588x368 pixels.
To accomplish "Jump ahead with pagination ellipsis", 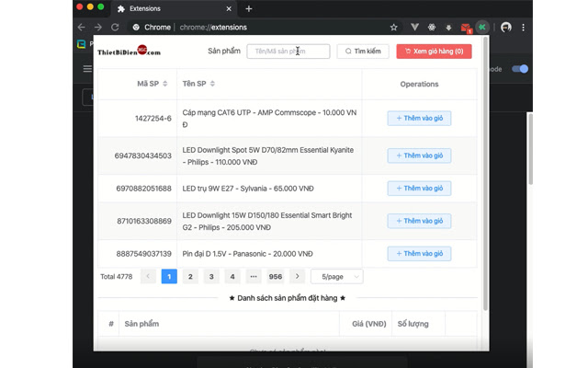I will coord(254,276).
